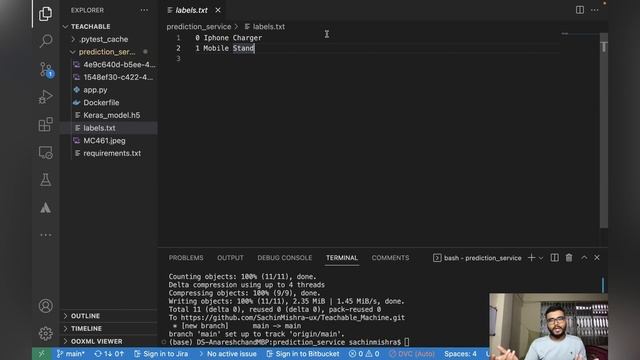The width and height of the screenshot is (640, 360).
Task: Click Sign in to Jira
Action: (x=161, y=354)
